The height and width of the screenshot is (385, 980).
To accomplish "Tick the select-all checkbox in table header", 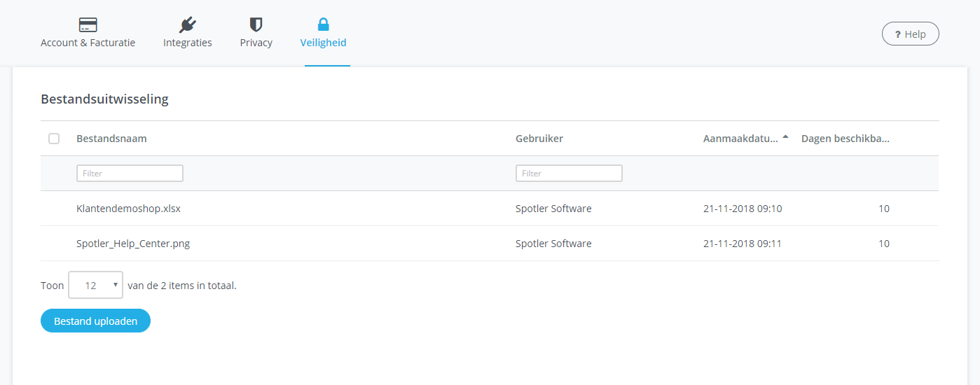I will pyautogui.click(x=54, y=139).
